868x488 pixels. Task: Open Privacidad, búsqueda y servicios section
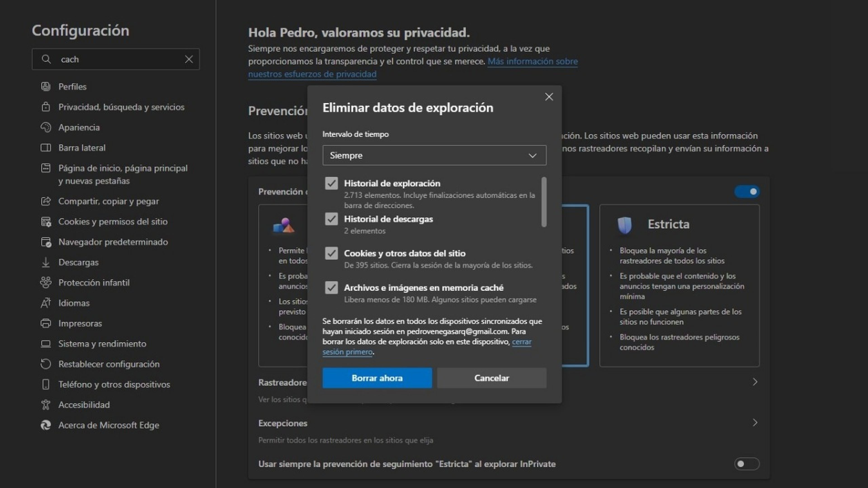[121, 107]
